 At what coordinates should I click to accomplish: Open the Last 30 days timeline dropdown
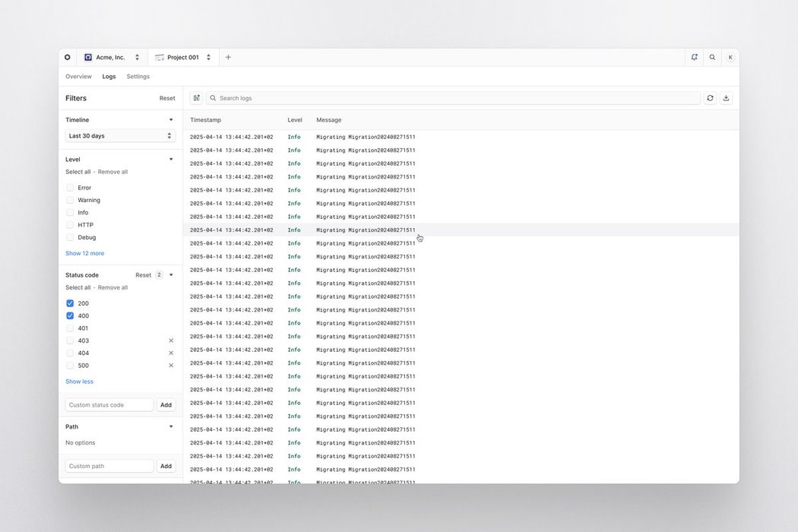click(120, 136)
